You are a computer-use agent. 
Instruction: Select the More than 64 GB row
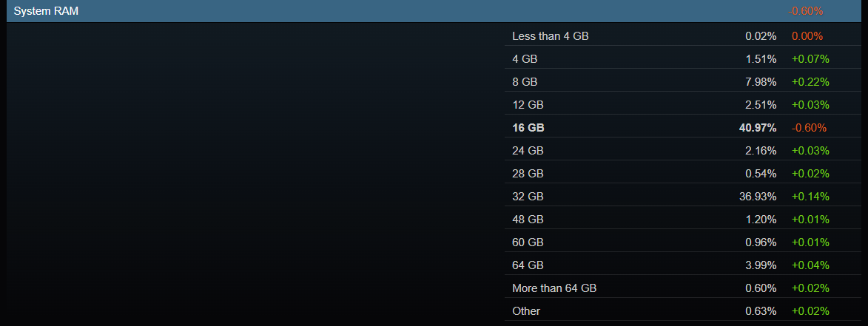(683, 288)
